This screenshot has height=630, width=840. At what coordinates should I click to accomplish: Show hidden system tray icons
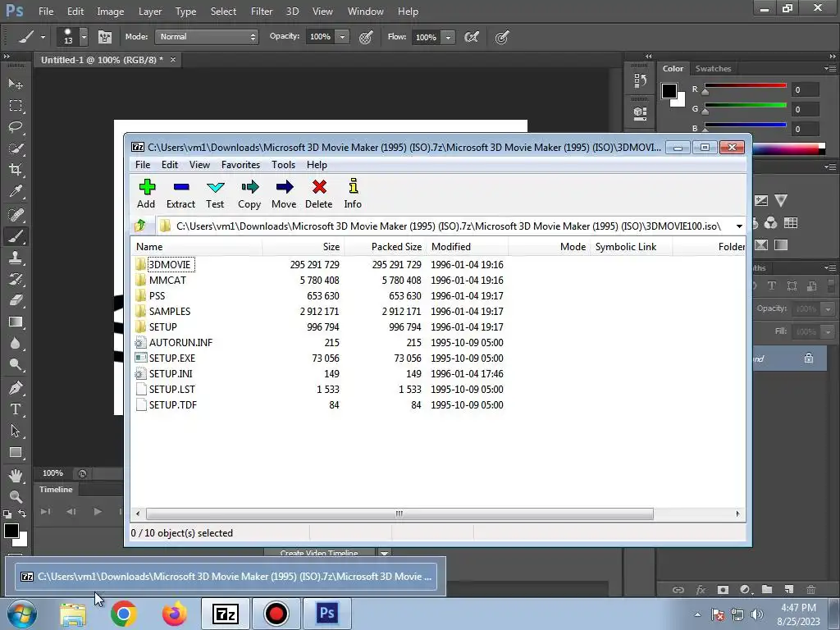point(697,614)
